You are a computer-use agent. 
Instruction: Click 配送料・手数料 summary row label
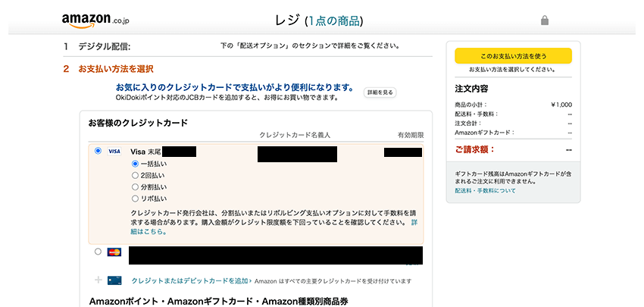pos(477,114)
